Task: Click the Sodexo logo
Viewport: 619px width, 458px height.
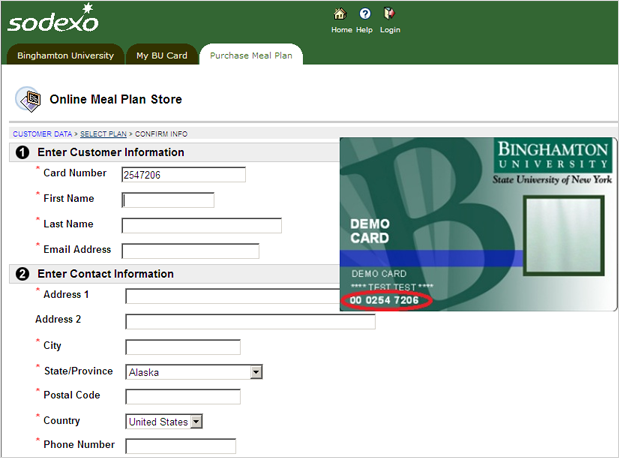Action: (x=53, y=18)
